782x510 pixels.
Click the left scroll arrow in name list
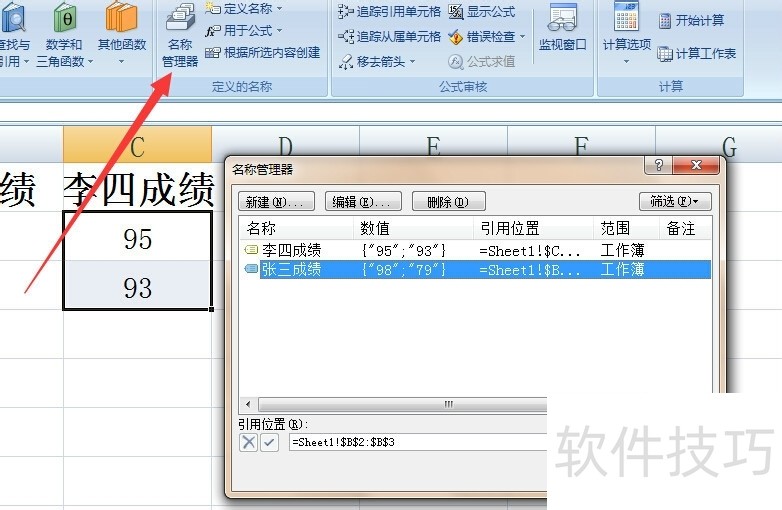tap(248, 404)
